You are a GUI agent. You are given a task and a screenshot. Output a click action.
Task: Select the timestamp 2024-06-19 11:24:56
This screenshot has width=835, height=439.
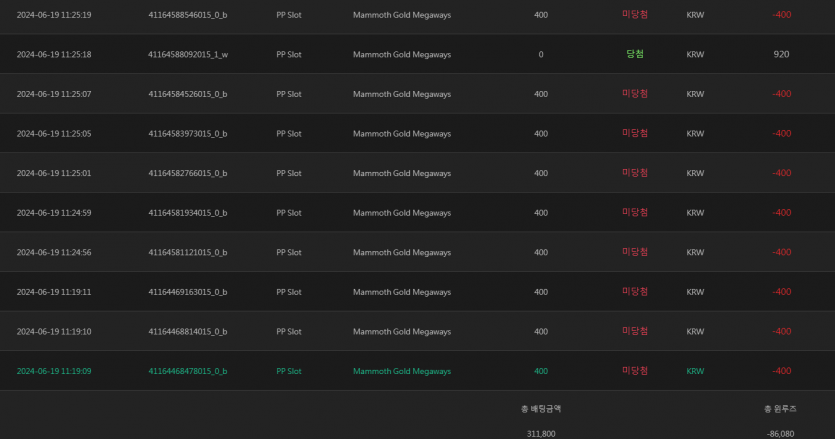click(x=54, y=253)
